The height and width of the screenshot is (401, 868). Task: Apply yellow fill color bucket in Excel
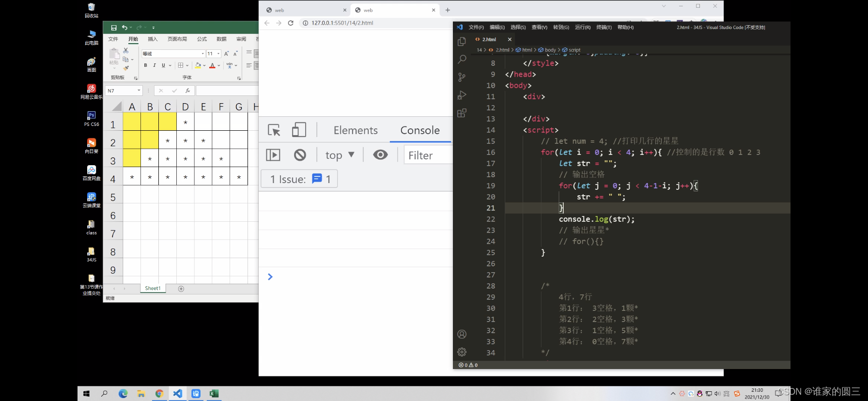point(198,65)
